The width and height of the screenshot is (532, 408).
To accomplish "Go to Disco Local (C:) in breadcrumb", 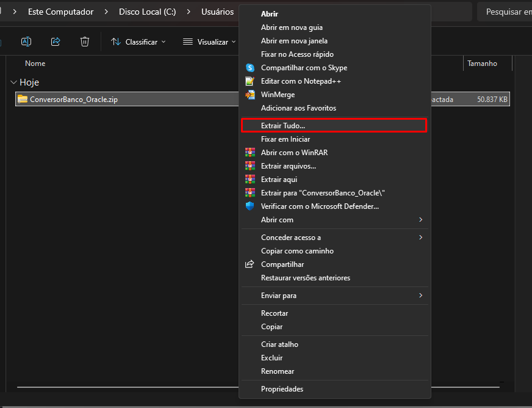I will 148,12.
